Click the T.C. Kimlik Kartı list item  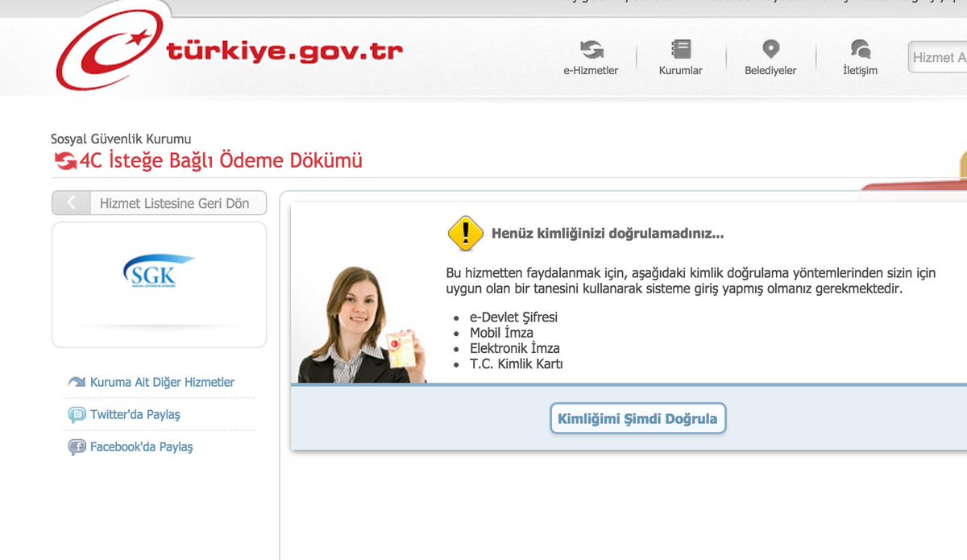click(516, 364)
